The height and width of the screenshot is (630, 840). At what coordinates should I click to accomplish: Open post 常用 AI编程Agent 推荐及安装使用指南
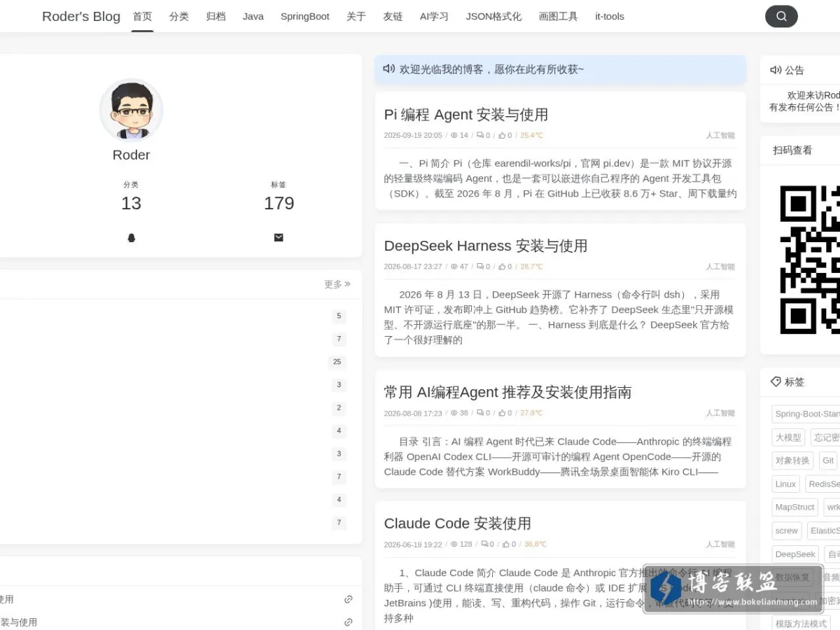507,392
